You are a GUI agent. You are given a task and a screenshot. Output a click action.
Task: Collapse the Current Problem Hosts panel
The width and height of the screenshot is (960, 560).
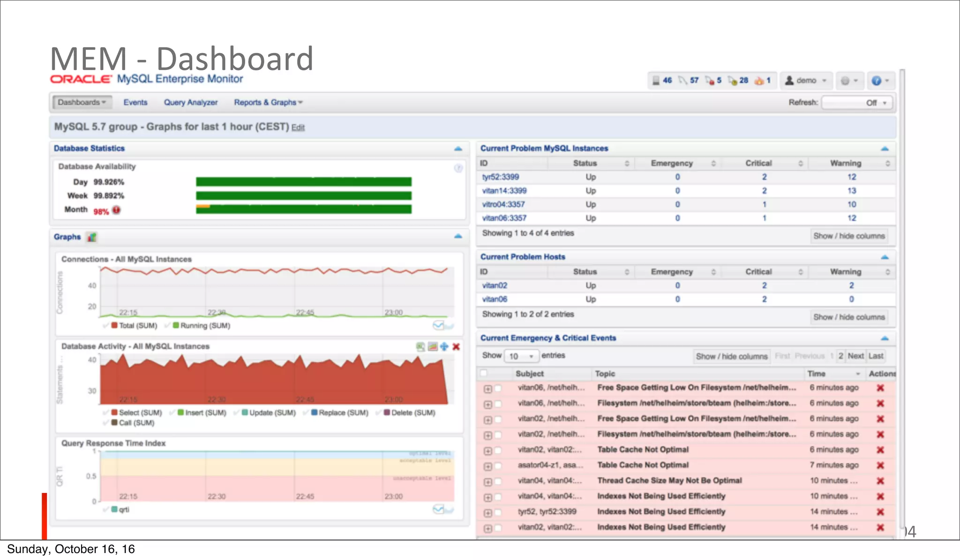(885, 257)
